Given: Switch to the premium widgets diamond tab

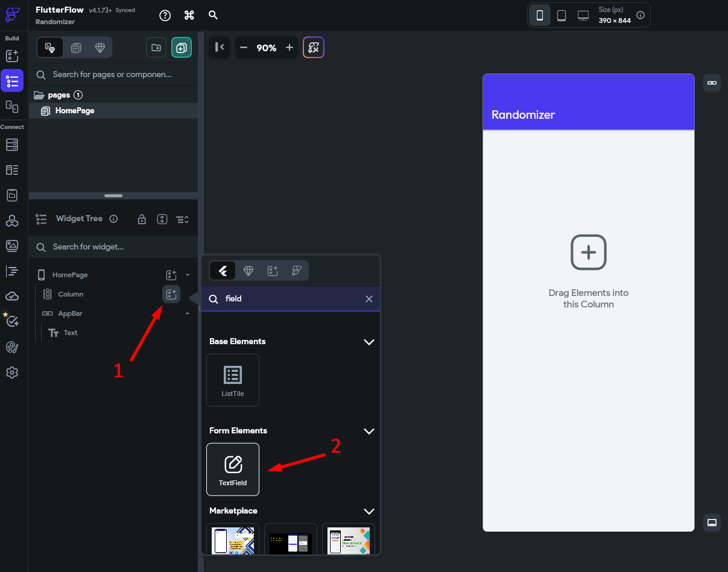Looking at the screenshot, I should (x=248, y=270).
